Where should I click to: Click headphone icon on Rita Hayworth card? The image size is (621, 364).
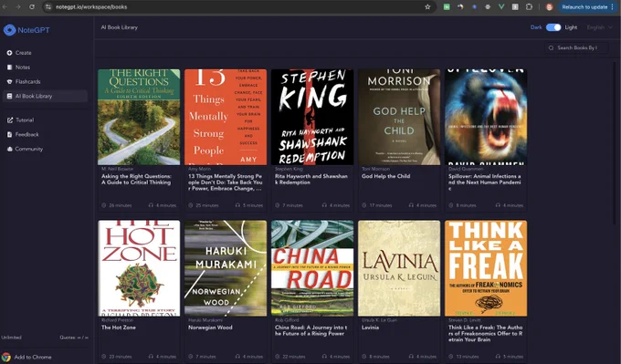tap(324, 205)
